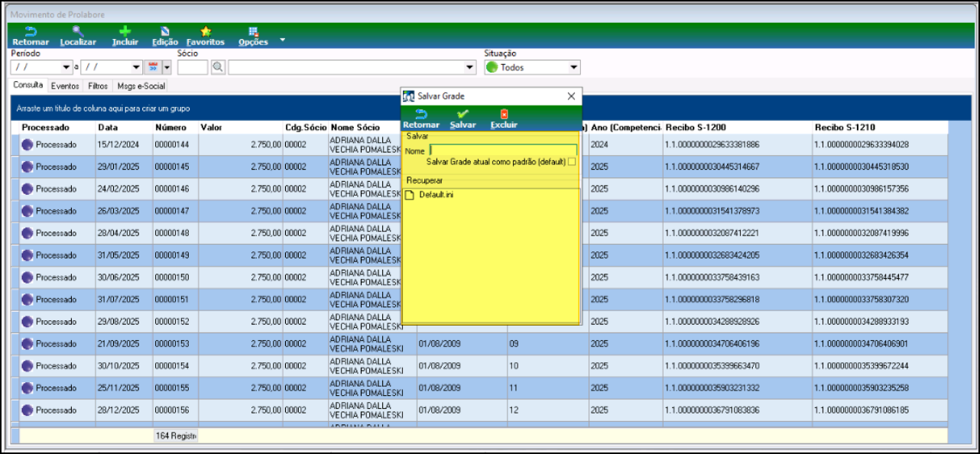
Task: Click the Recibo S-1200 column header
Action: click(737, 127)
